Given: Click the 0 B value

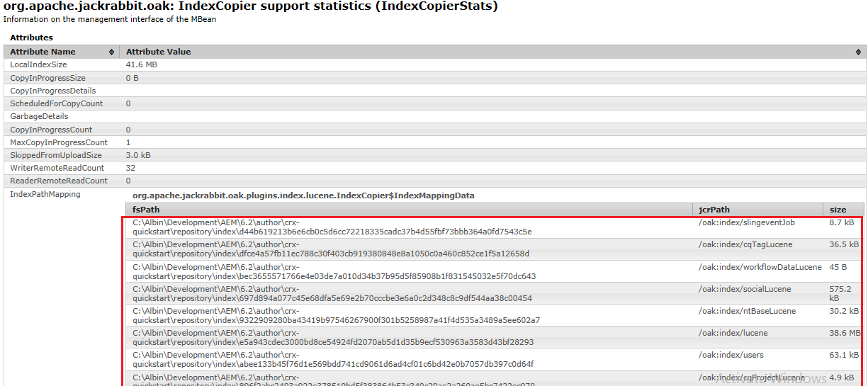Looking at the screenshot, I should tap(133, 78).
